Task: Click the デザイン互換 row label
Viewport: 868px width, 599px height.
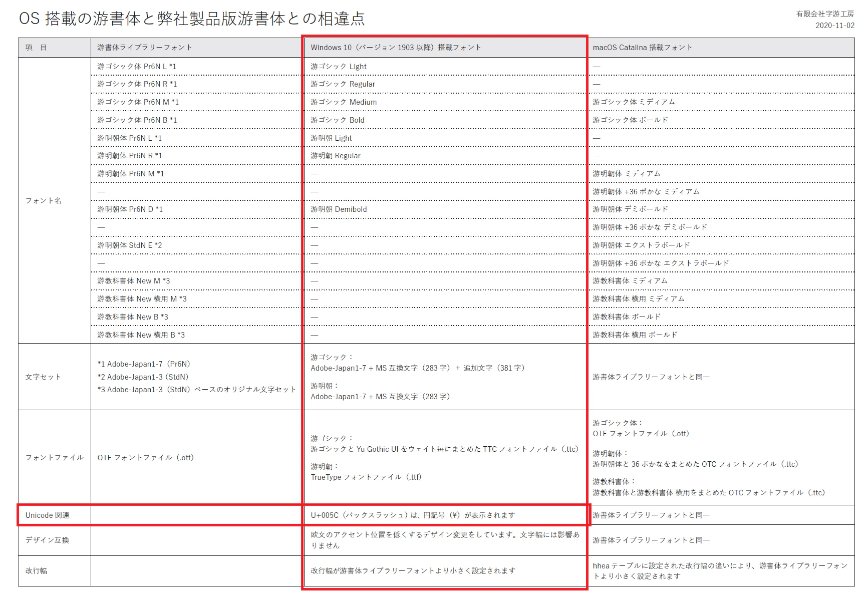Action: click(x=48, y=540)
